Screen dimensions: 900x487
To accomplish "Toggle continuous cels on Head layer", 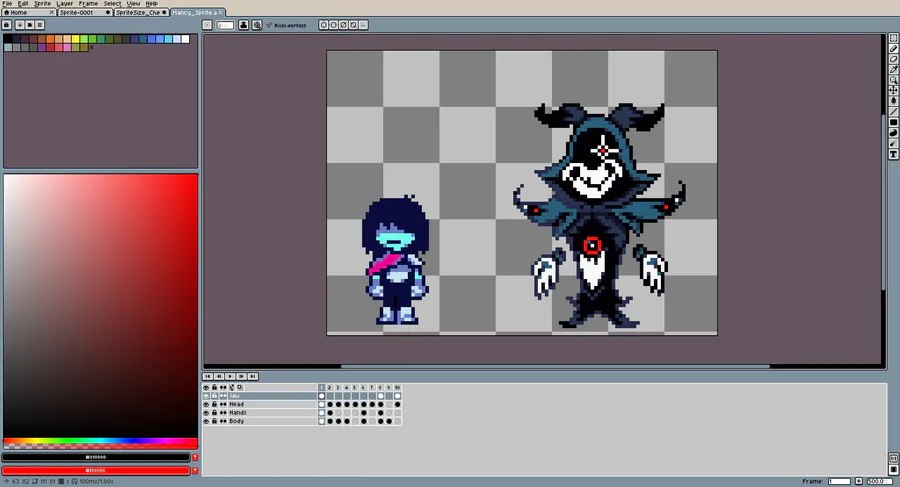I will click(x=223, y=404).
